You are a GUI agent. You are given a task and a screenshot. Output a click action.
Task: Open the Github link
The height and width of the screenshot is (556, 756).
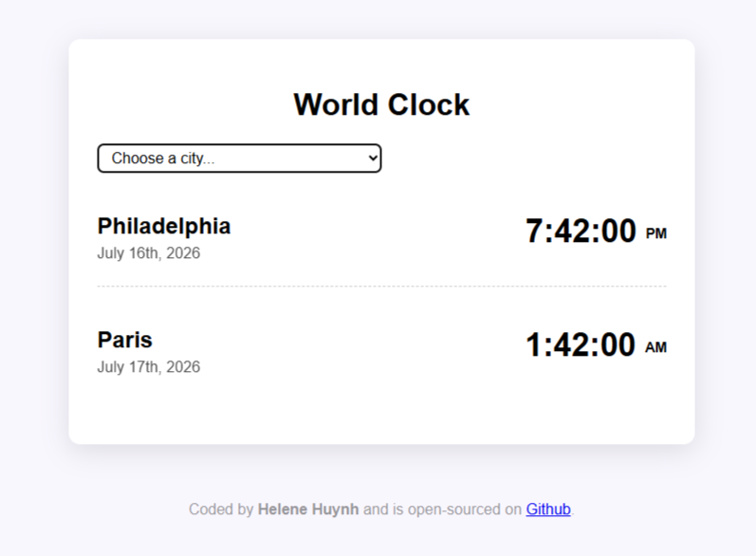[x=548, y=510]
